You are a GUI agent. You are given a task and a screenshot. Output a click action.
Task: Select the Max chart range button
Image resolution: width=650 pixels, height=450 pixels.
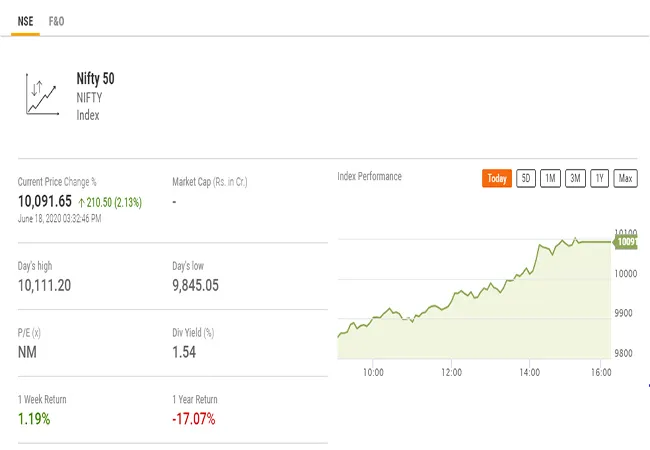point(625,179)
